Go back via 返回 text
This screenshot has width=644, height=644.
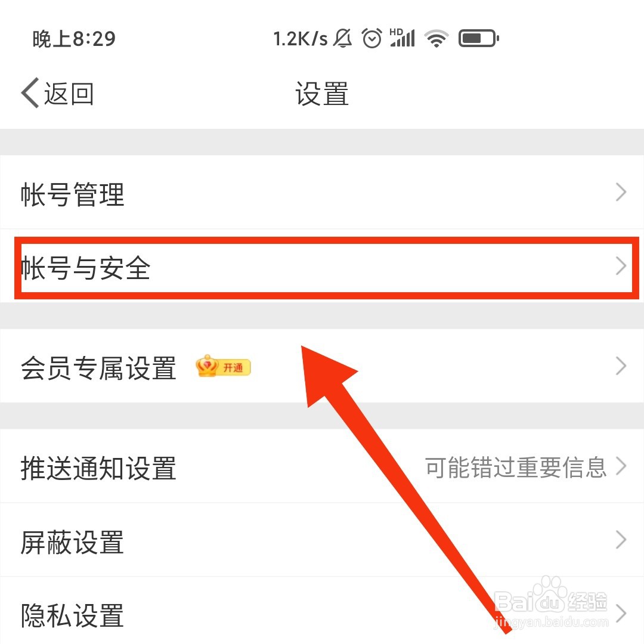pos(69,94)
